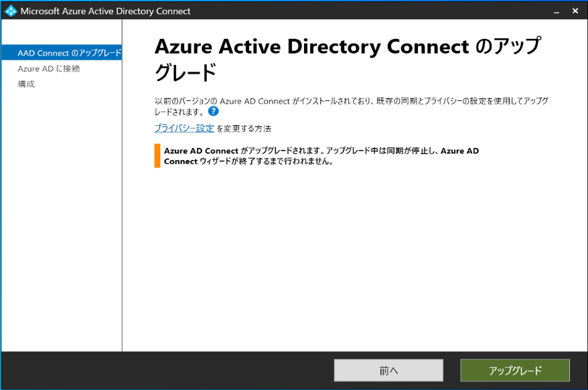Open the 構成 step in sidebar
Image resolution: width=588 pixels, height=390 pixels.
[x=26, y=84]
